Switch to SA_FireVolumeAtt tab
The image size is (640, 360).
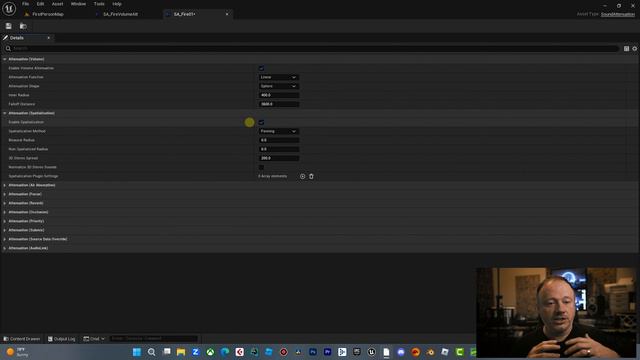pos(120,14)
